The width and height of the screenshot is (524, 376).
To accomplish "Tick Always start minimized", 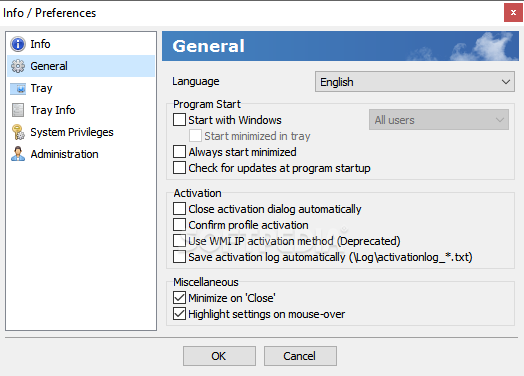I will [x=179, y=152].
